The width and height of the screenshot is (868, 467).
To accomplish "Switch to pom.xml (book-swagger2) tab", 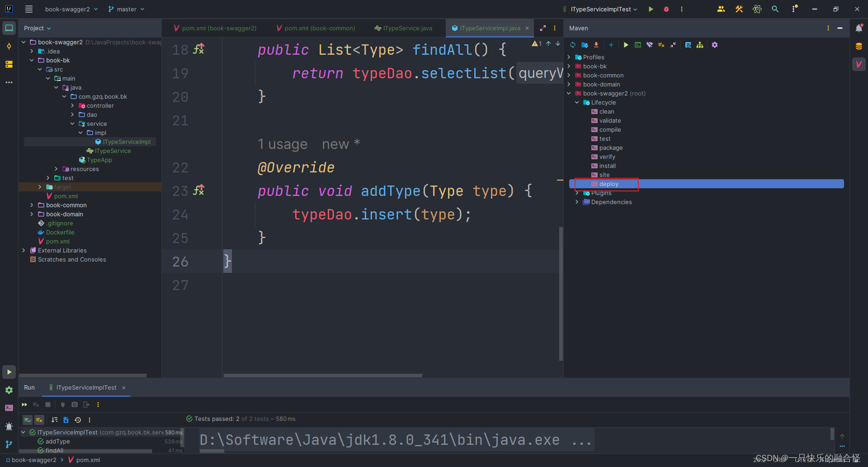I will click(x=215, y=28).
